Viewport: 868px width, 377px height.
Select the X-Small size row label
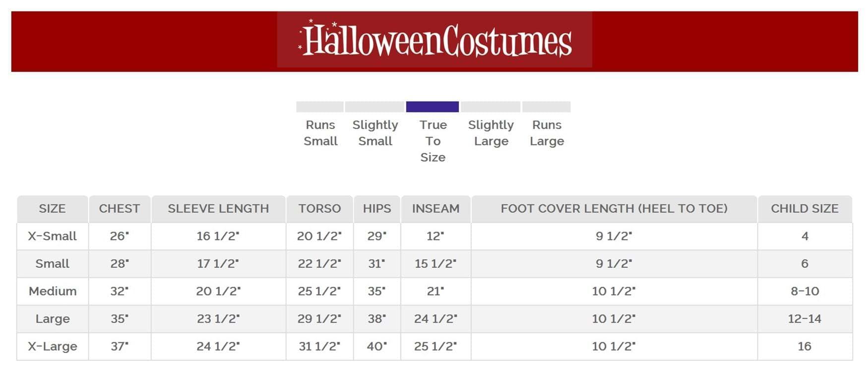[x=52, y=236]
